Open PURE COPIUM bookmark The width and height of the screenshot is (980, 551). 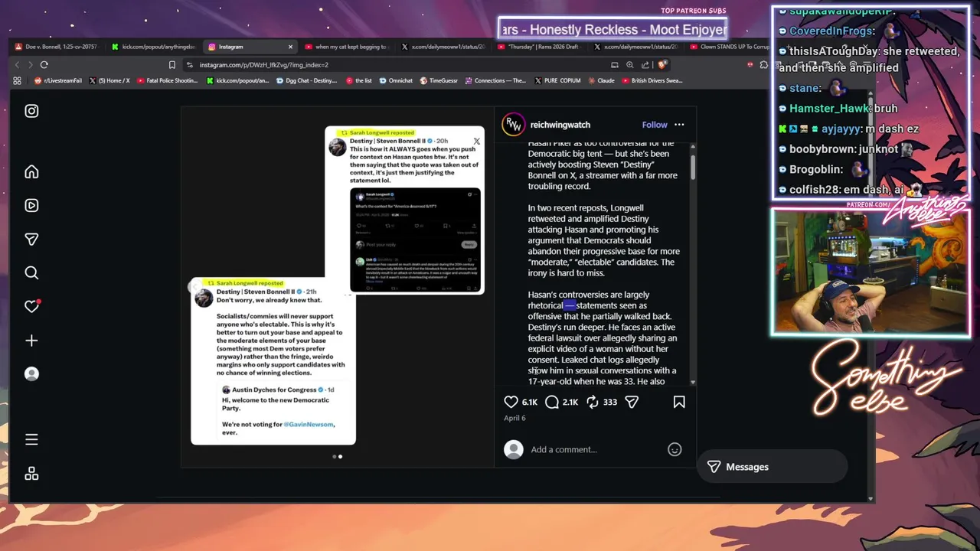click(x=557, y=80)
